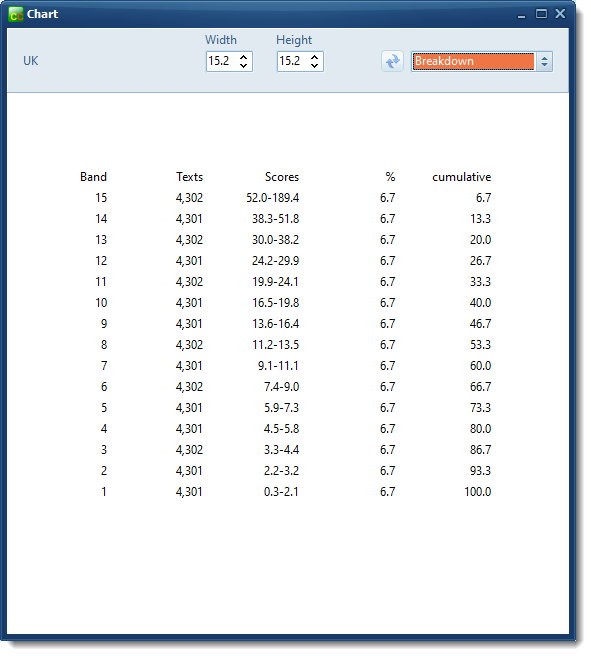Click the UK label
This screenshot has width=591, height=656.
[31, 61]
